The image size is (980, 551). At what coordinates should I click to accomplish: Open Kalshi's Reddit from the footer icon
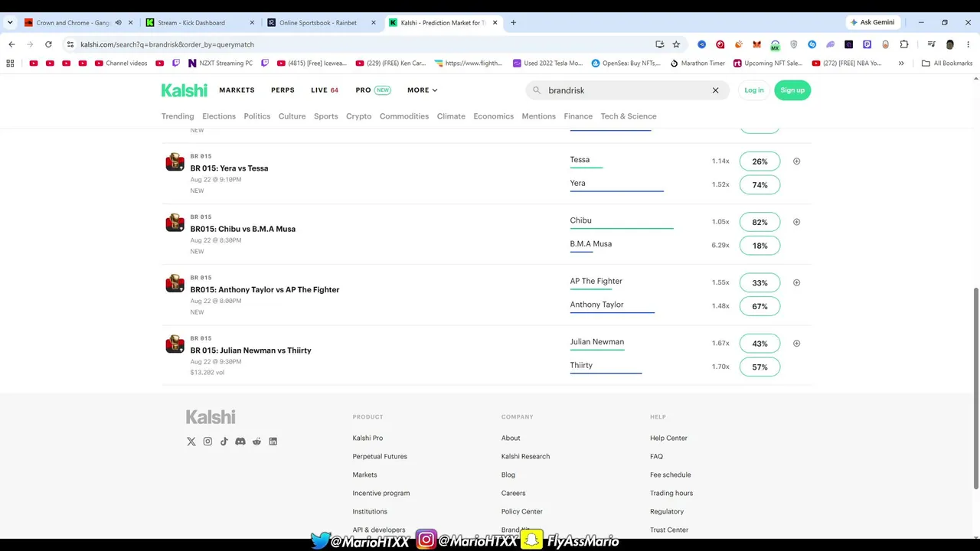[256, 442]
